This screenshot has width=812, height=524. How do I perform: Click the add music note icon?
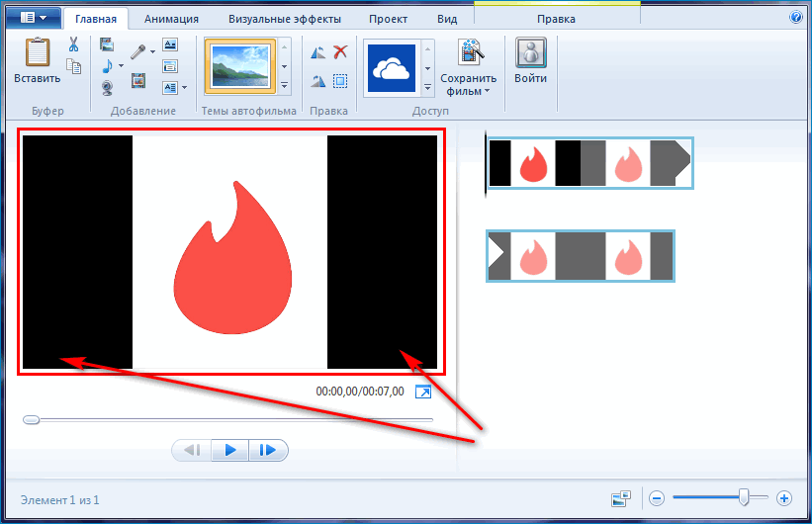(x=107, y=66)
